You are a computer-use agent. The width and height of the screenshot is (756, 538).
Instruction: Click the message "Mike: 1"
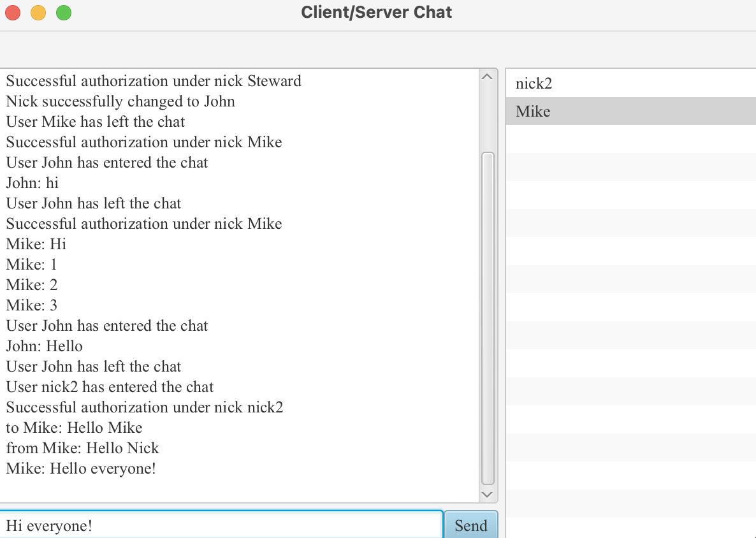pos(32,264)
